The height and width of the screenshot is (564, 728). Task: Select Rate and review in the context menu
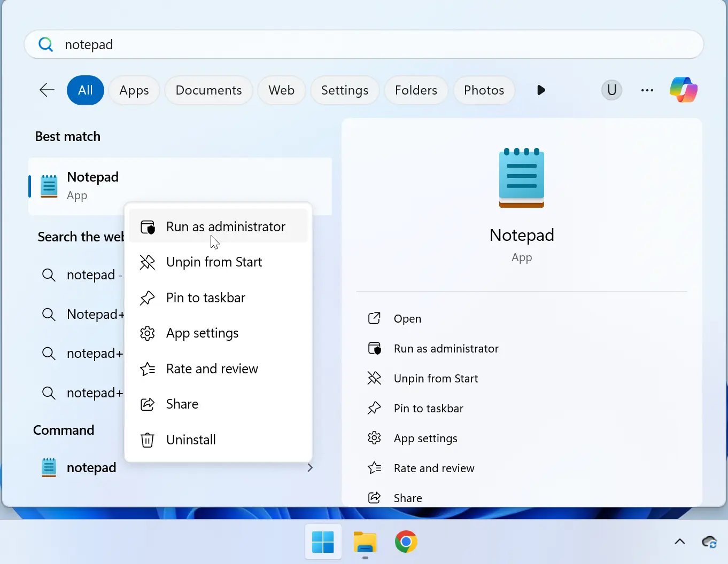tap(218, 369)
